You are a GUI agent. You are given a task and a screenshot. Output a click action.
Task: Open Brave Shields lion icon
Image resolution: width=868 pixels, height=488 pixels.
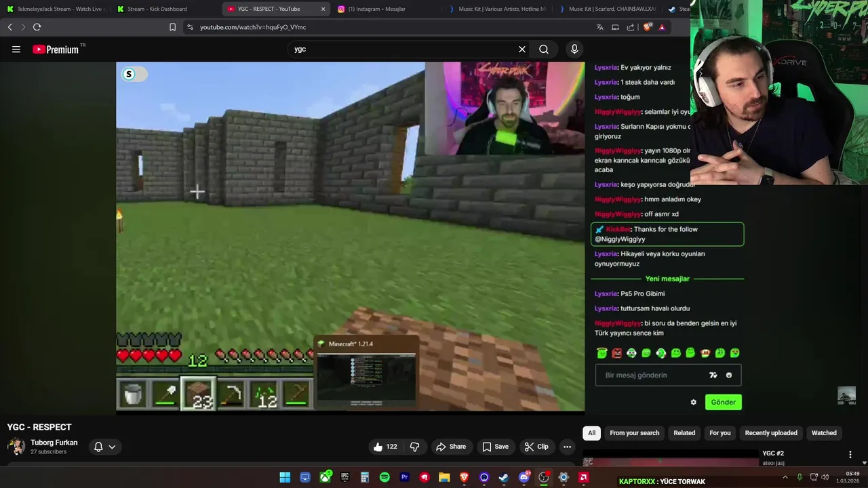647,27
